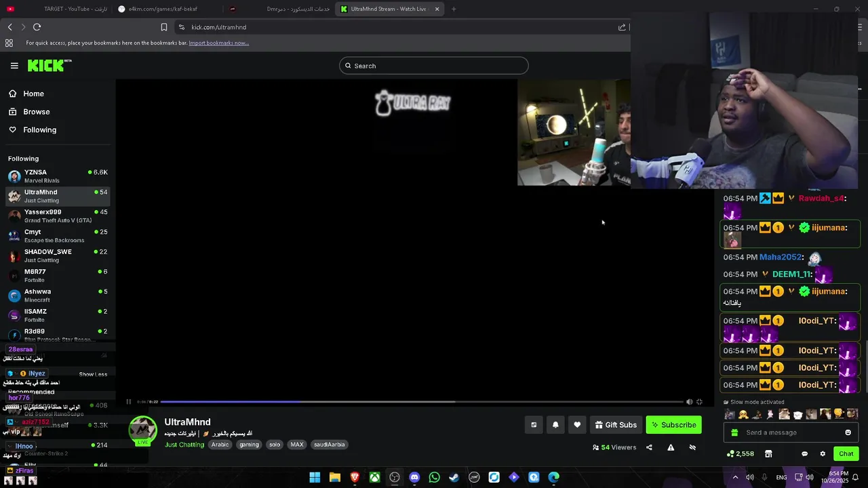Click the KICK logo
The width and height of the screenshot is (868, 488).
point(50,66)
